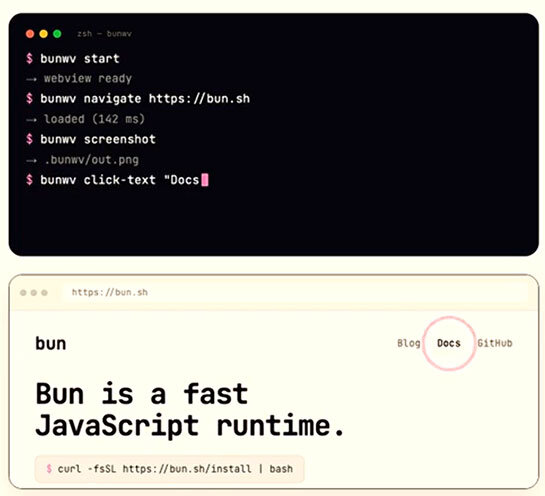This screenshot has width=545, height=496.
Task: Click the green maximize dot in terminal
Action: 57,34
